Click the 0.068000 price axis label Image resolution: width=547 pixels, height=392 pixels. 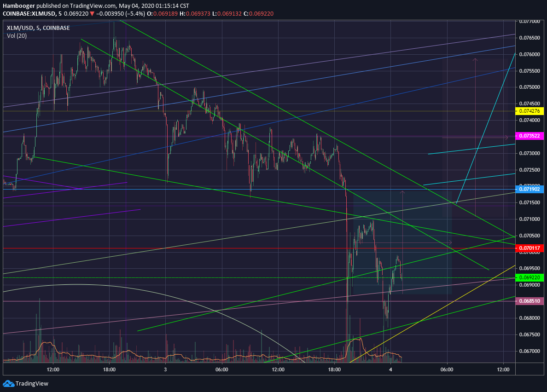click(529, 318)
